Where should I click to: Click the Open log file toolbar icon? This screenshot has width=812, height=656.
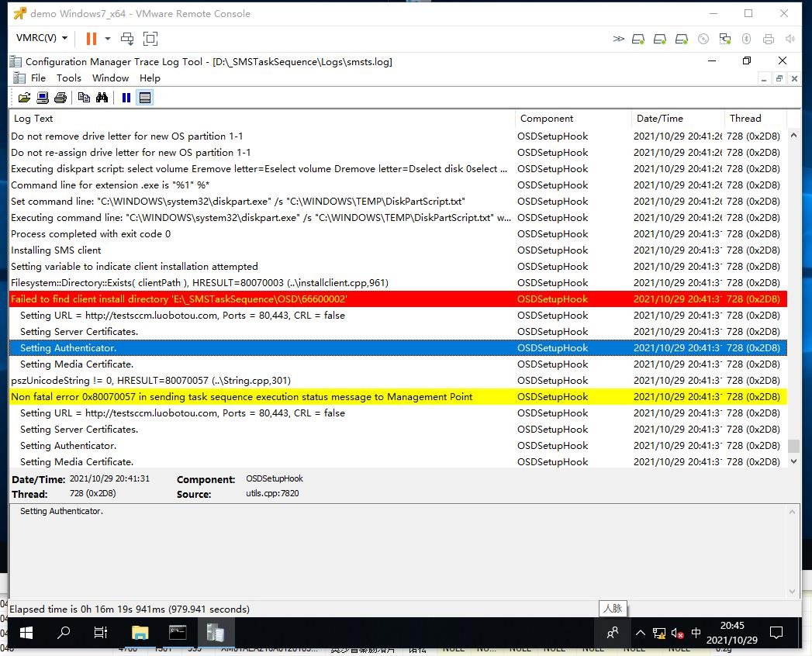pyautogui.click(x=24, y=98)
